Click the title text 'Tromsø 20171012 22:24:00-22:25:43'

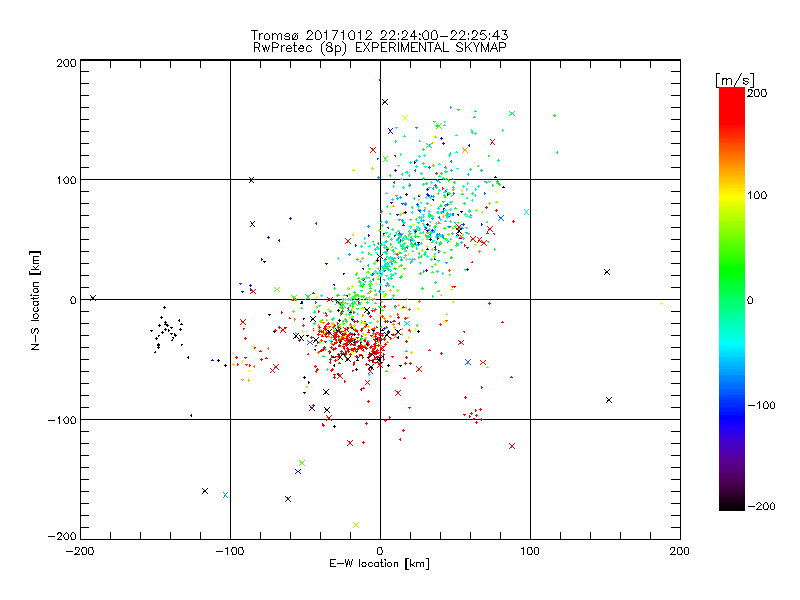click(379, 35)
